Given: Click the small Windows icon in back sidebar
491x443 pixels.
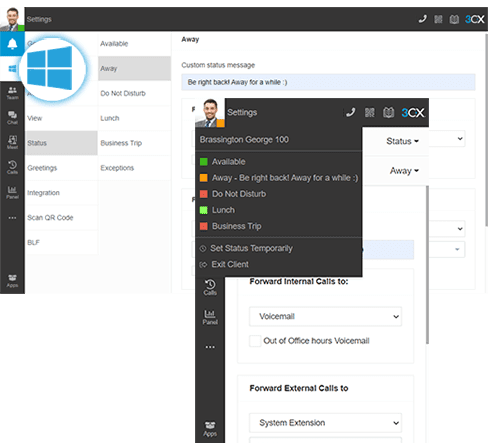Looking at the screenshot, I should pos(12,69).
